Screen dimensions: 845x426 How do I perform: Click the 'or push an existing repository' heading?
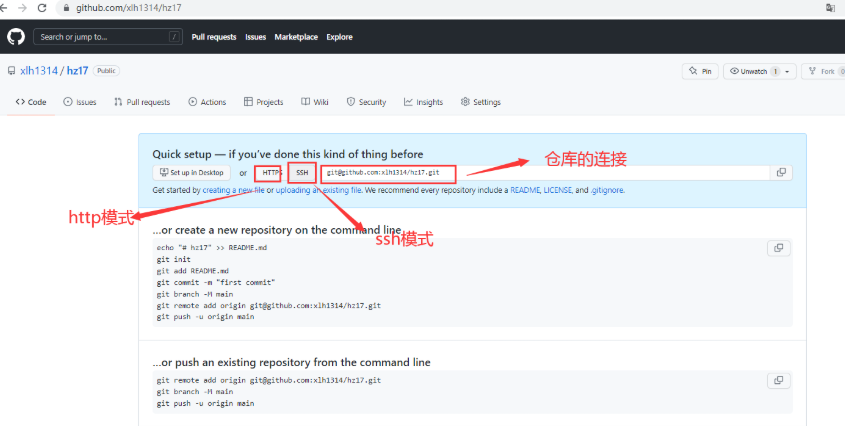coord(292,362)
